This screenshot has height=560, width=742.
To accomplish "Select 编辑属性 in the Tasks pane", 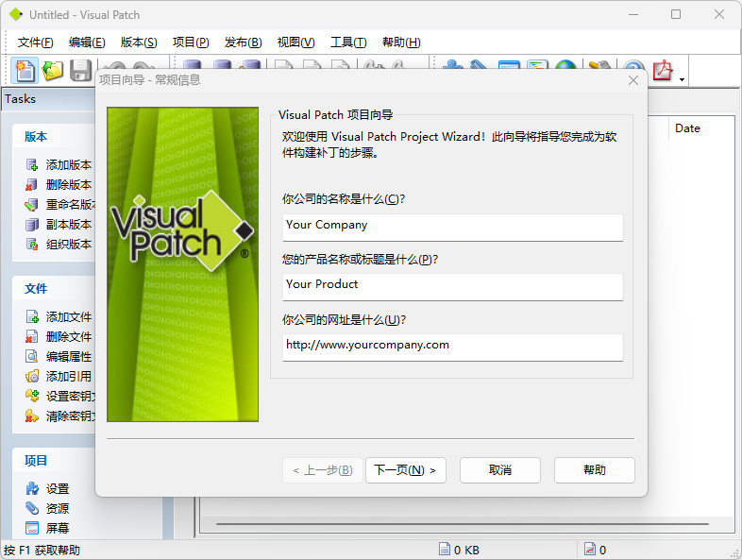I will 59,356.
